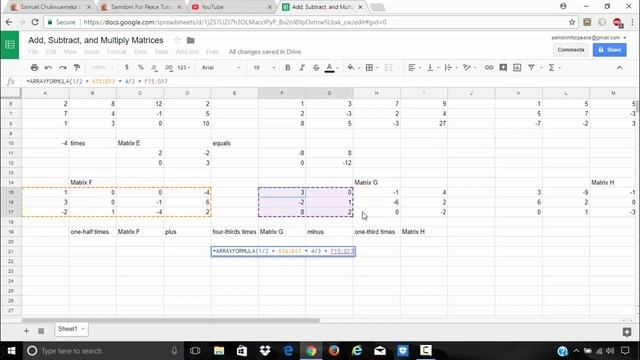Open the File menu
The image size is (640, 360).
pos(33,52)
